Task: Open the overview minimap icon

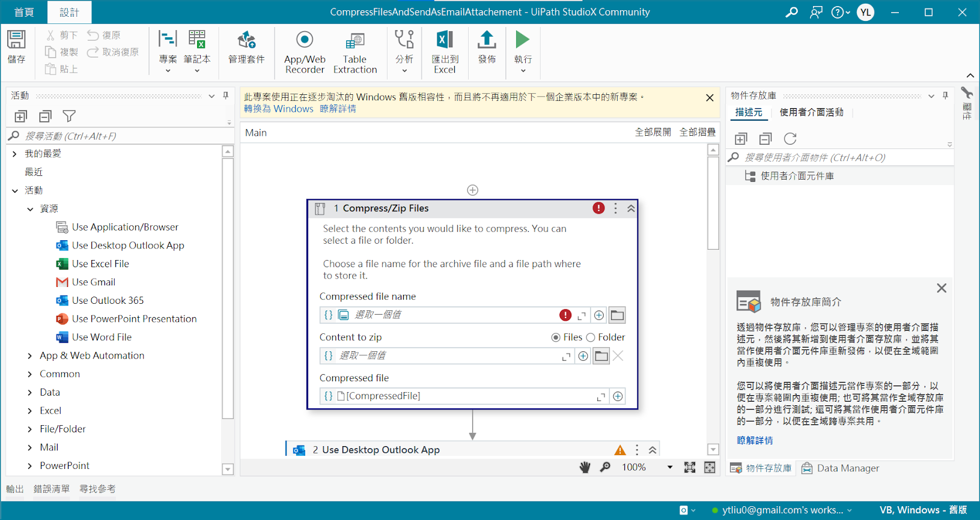Action: point(710,467)
